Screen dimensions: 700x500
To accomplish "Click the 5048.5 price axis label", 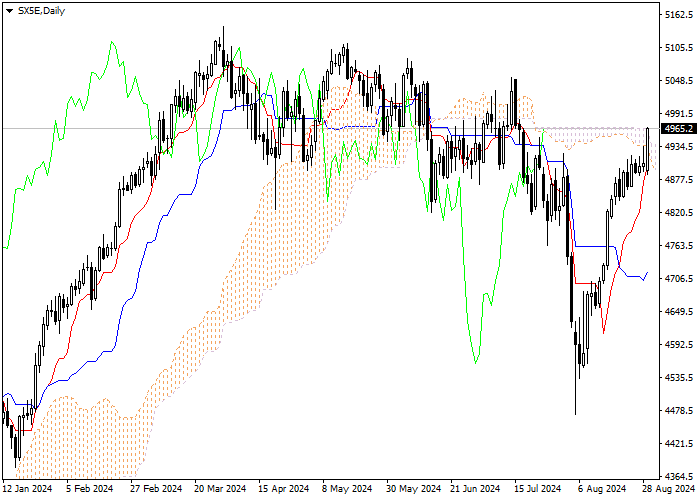I will 679,81.
